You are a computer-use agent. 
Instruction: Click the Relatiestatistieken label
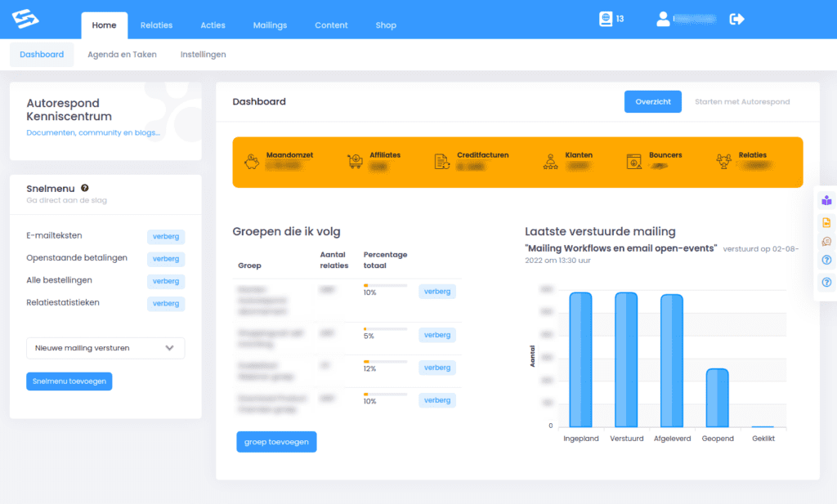click(63, 302)
